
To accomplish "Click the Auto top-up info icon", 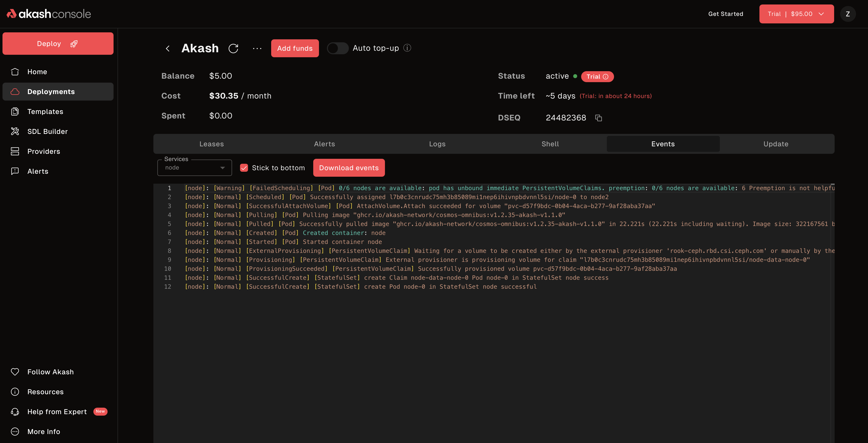I will click(407, 48).
